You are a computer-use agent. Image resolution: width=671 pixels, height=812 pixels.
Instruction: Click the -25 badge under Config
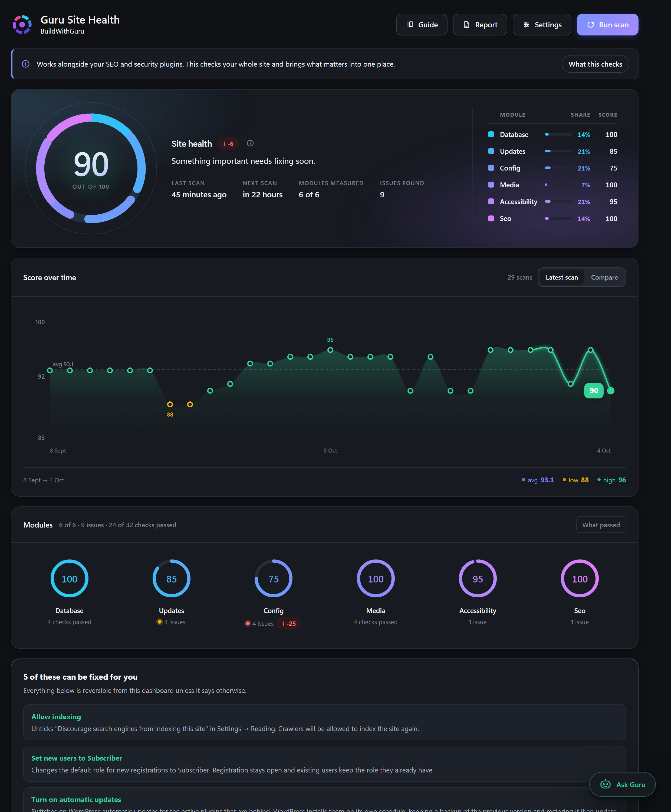[289, 623]
